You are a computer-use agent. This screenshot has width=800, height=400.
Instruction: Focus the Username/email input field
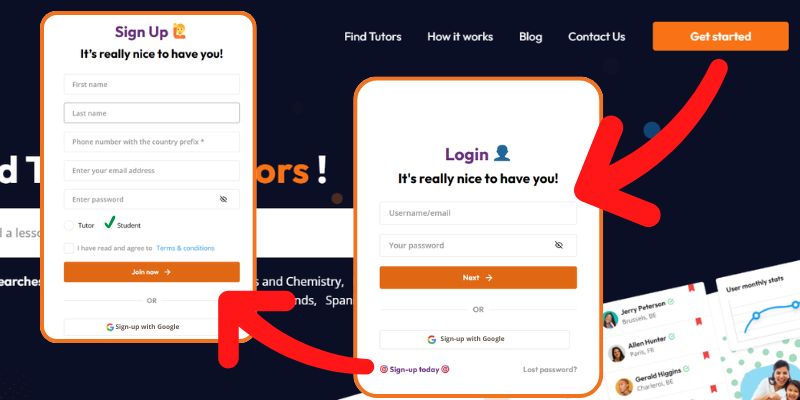pyautogui.click(x=478, y=213)
